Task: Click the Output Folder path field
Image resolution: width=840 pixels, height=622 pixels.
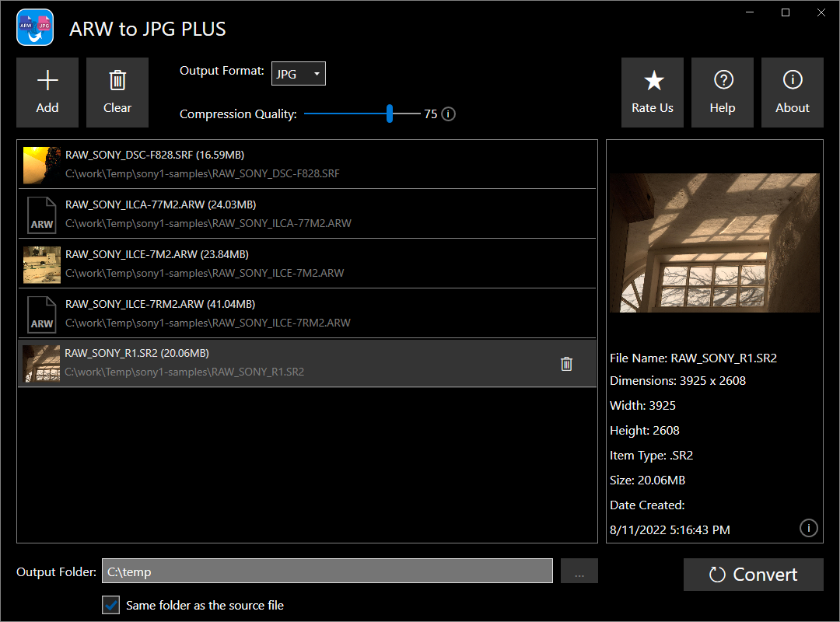Action: [327, 571]
